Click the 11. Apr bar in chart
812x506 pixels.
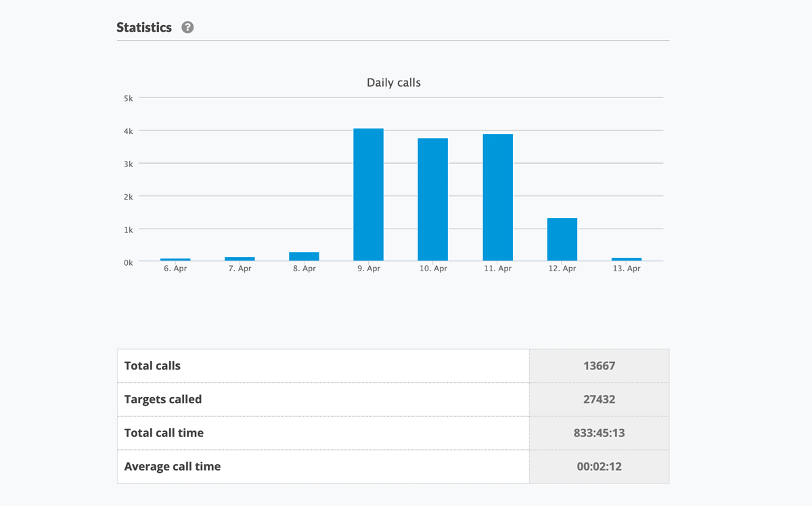point(497,198)
